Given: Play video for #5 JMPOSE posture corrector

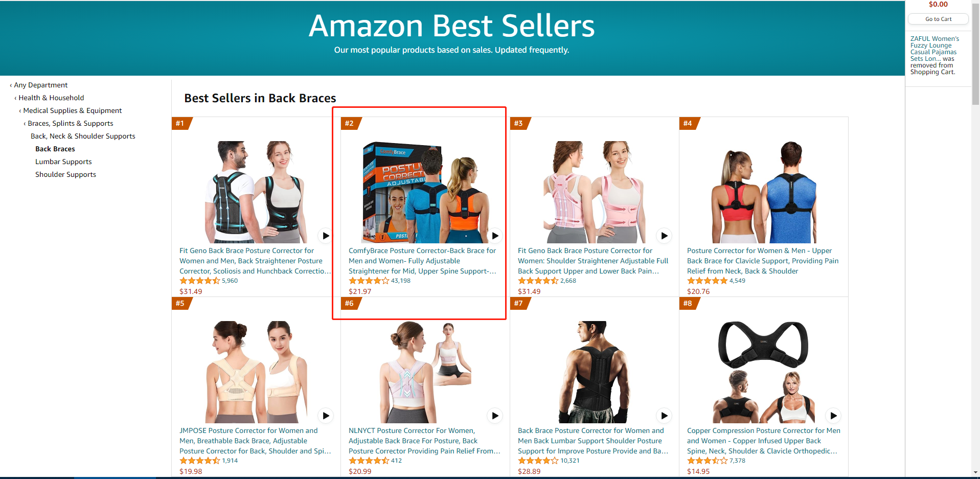Looking at the screenshot, I should pos(326,416).
